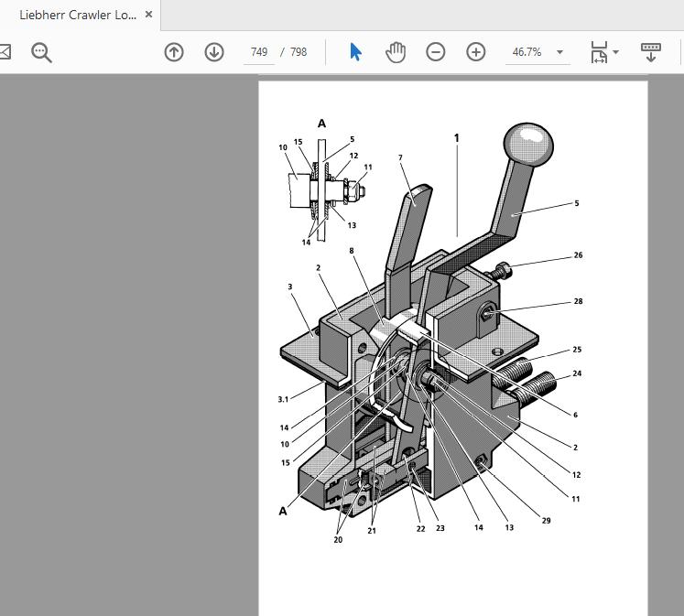684x616 pixels.
Task: Expand the page fit options dropdown
Action: click(616, 52)
